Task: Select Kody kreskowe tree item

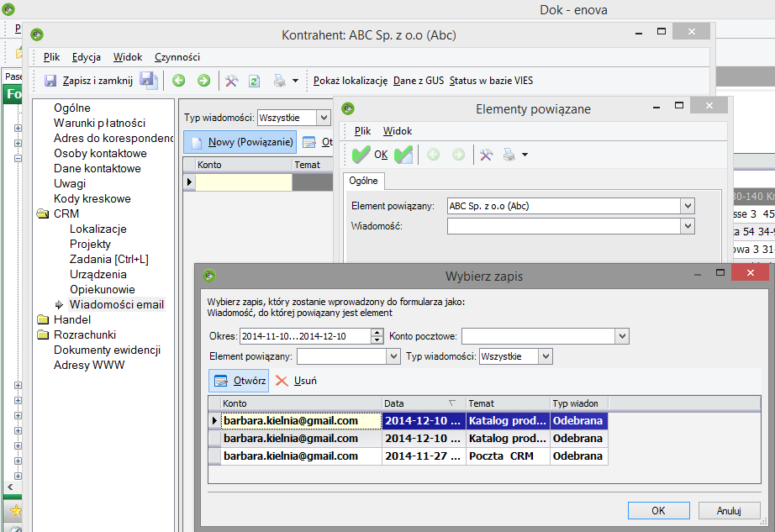Action: point(92,198)
